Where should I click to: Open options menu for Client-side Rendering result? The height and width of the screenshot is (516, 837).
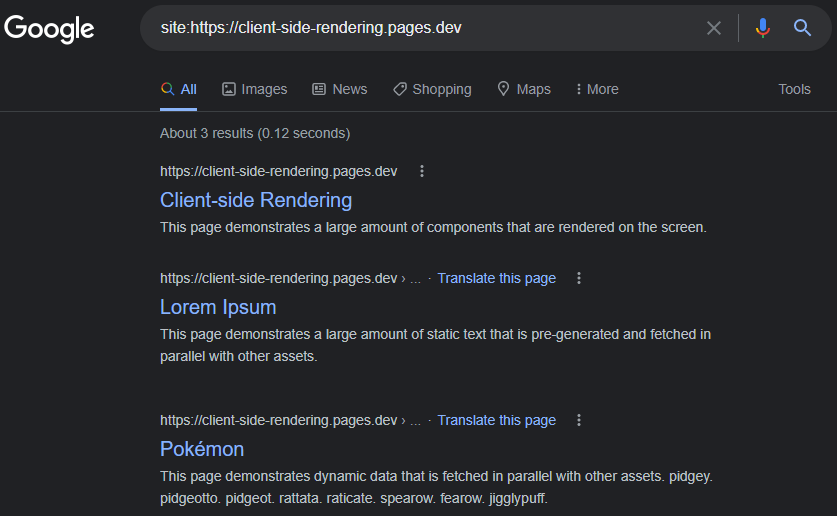[422, 171]
